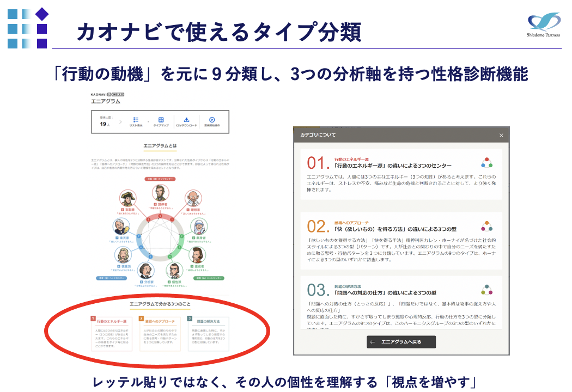Click the 受検人数 19人 count
Image resolution: width=572 pixels, height=392 pixels.
[x=106, y=121]
